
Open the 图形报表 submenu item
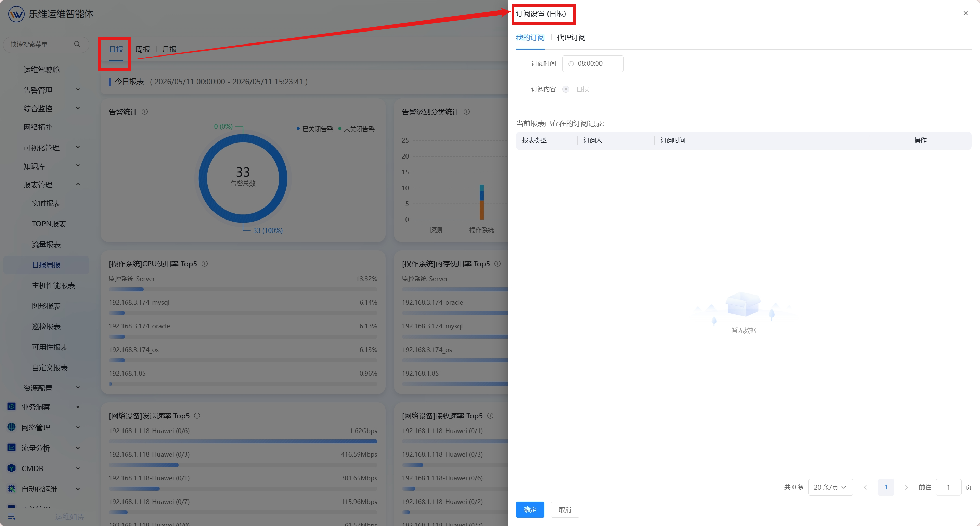(46, 306)
